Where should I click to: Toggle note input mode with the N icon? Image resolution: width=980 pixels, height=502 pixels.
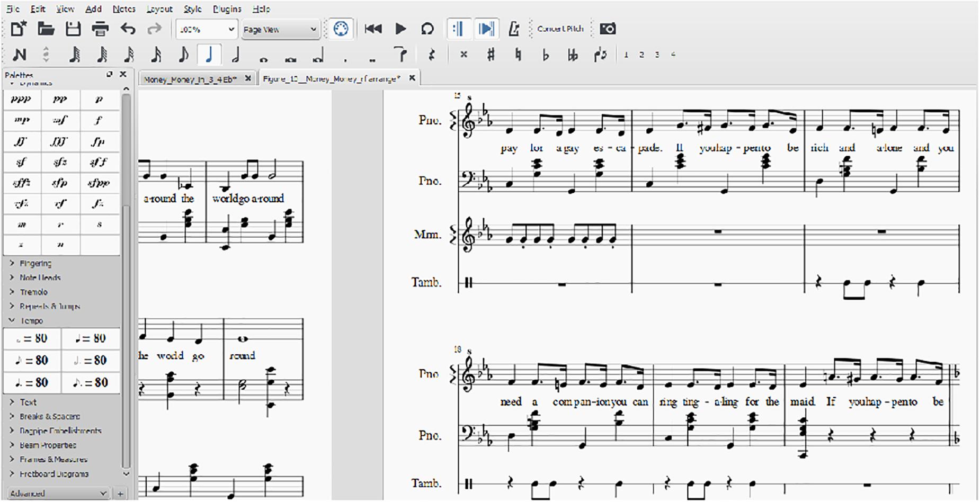(19, 55)
